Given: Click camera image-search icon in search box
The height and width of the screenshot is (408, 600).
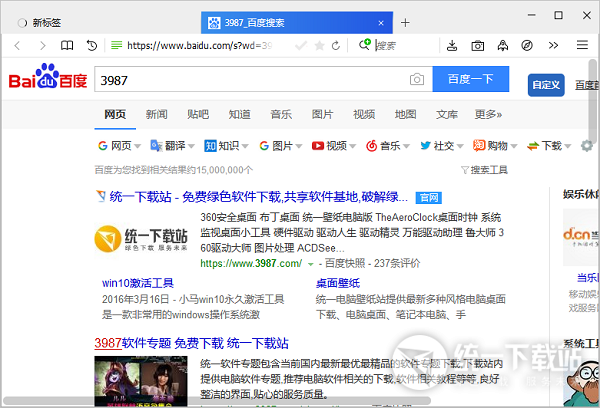Looking at the screenshot, I should (416, 79).
